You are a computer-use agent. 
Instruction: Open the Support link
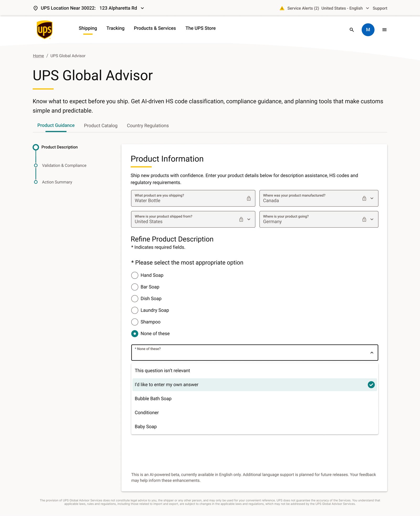380,8
